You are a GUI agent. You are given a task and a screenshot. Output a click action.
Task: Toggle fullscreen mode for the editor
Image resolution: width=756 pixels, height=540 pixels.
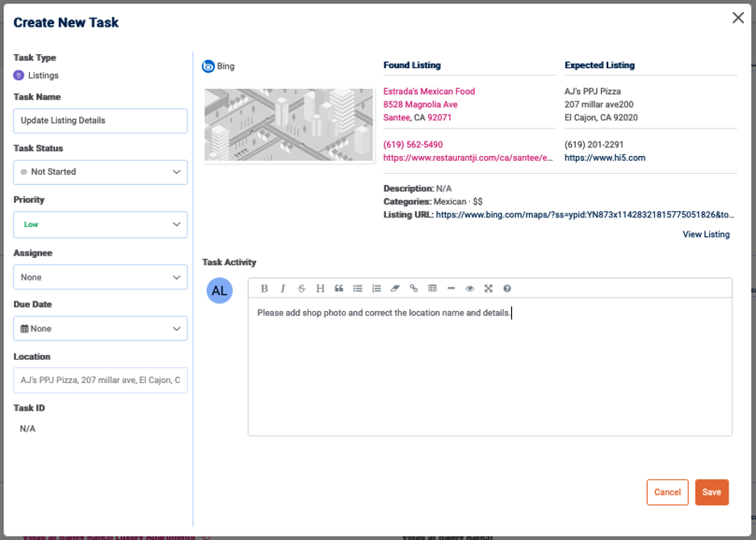pos(488,289)
